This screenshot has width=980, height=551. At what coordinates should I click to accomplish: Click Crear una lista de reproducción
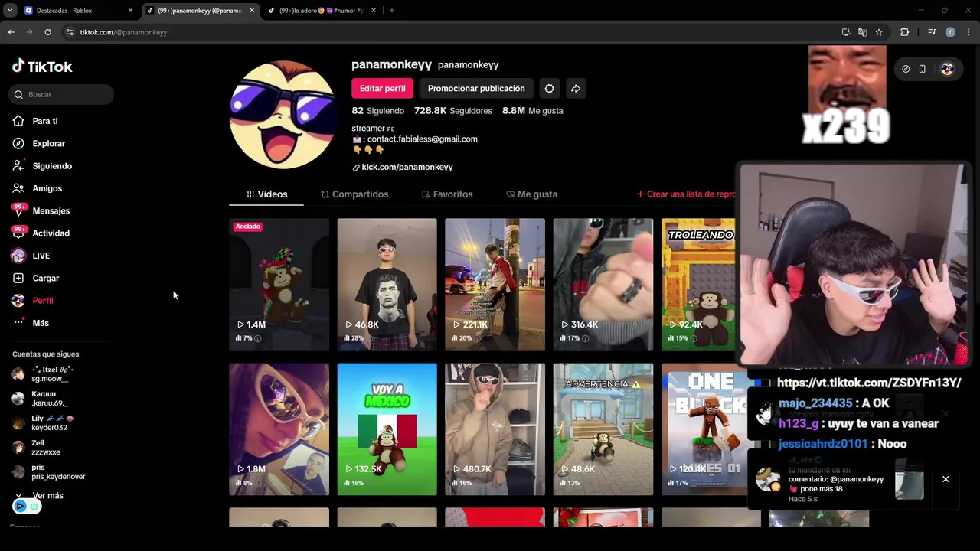[x=686, y=194]
